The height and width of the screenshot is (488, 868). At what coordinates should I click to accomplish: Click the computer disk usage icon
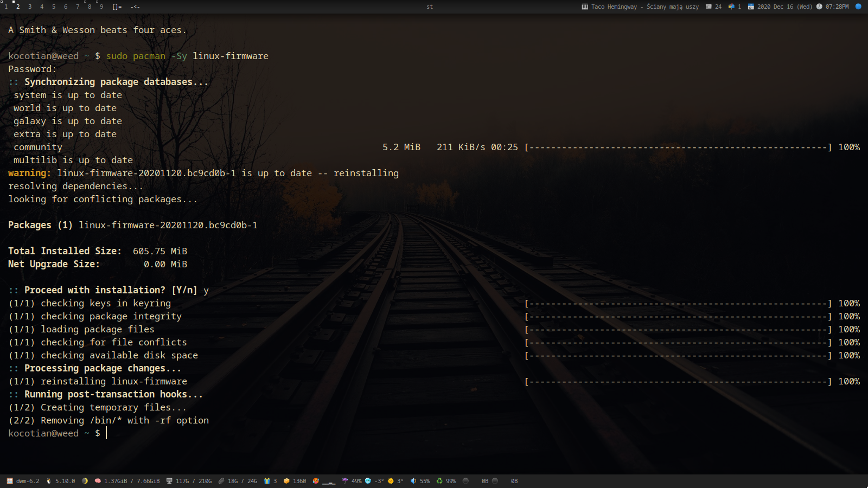point(169,481)
